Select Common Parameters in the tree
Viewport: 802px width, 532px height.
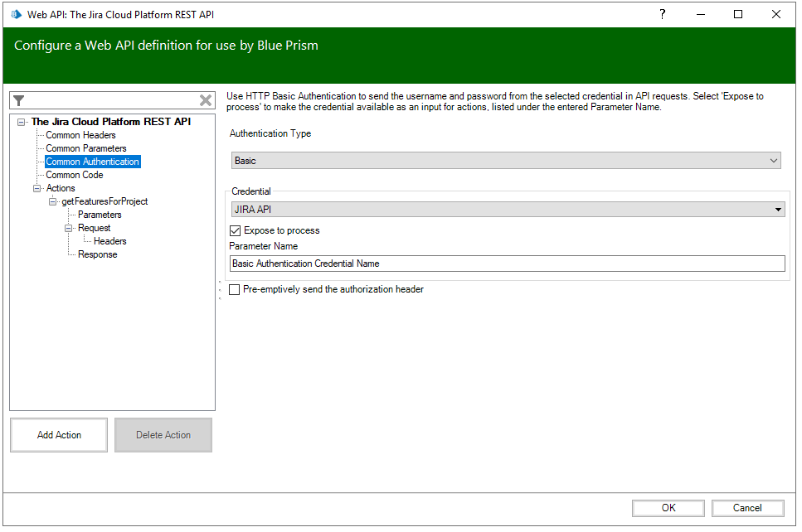point(85,148)
